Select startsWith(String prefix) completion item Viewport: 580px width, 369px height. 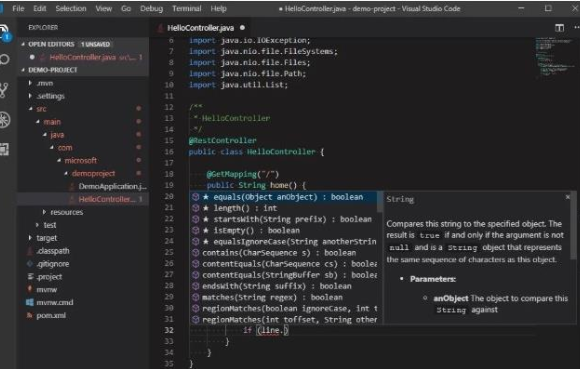pos(284,219)
